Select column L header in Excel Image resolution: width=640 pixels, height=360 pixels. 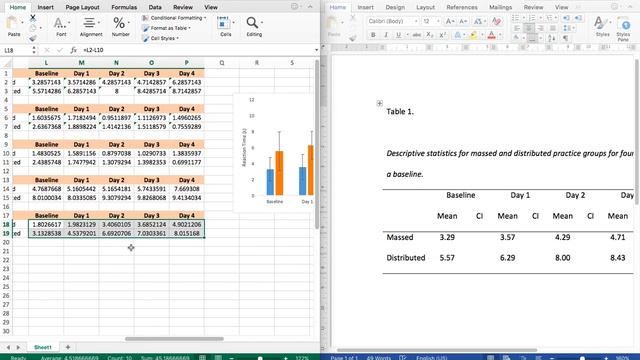pos(46,63)
